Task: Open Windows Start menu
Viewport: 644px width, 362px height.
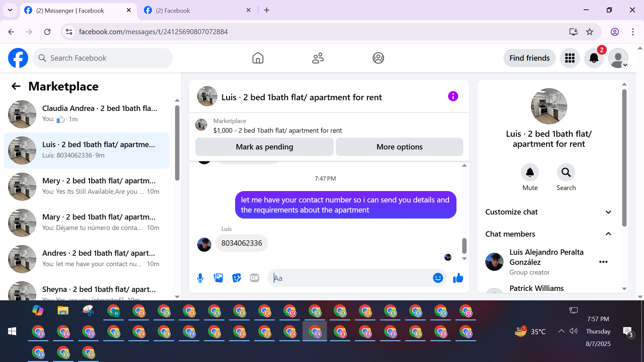Action: (12, 331)
